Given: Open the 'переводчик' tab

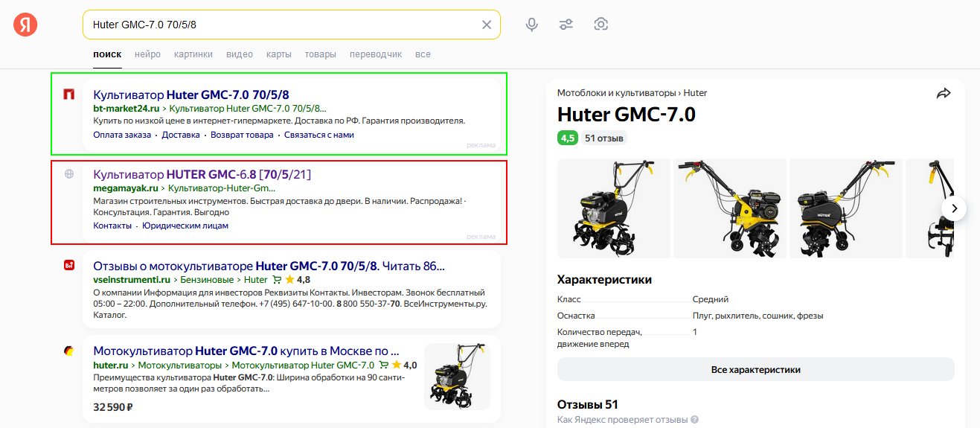Looking at the screenshot, I should 376,54.
